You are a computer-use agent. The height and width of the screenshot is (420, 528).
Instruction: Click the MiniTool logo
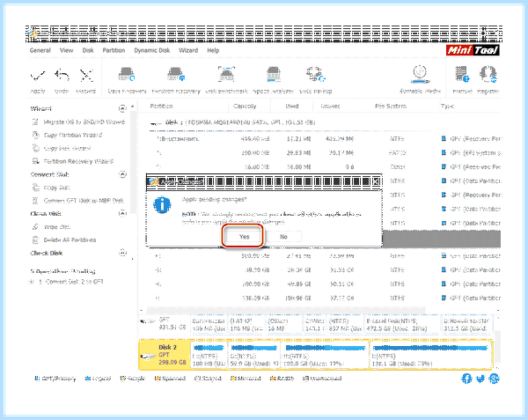[x=473, y=50]
